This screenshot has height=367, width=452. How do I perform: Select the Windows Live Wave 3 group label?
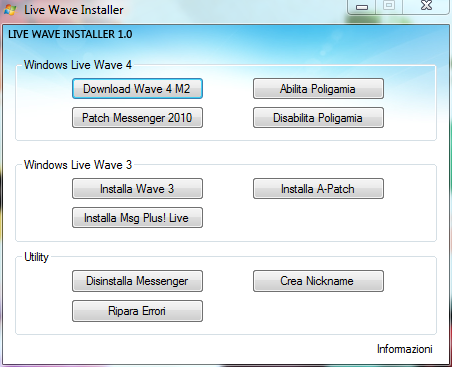click(78, 165)
